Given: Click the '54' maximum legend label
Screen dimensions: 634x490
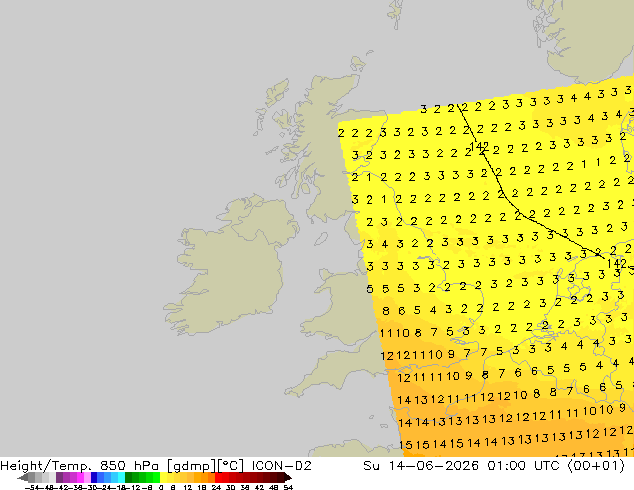Looking at the screenshot, I should point(288,487).
